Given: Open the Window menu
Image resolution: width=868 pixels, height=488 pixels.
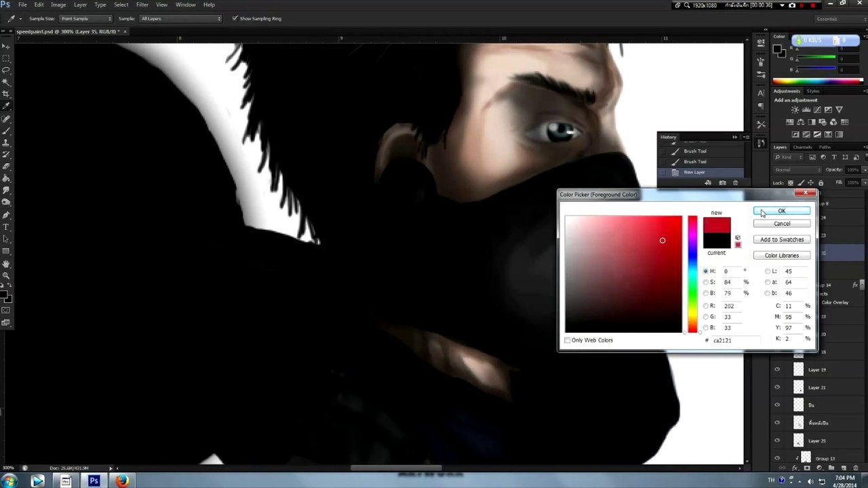Looking at the screenshot, I should (186, 5).
